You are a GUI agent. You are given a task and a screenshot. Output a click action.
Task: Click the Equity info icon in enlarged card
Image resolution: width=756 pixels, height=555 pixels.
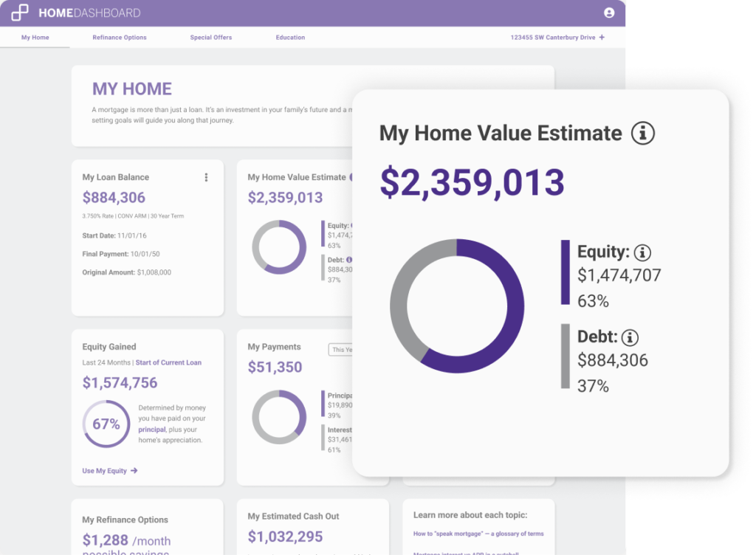[642, 252]
